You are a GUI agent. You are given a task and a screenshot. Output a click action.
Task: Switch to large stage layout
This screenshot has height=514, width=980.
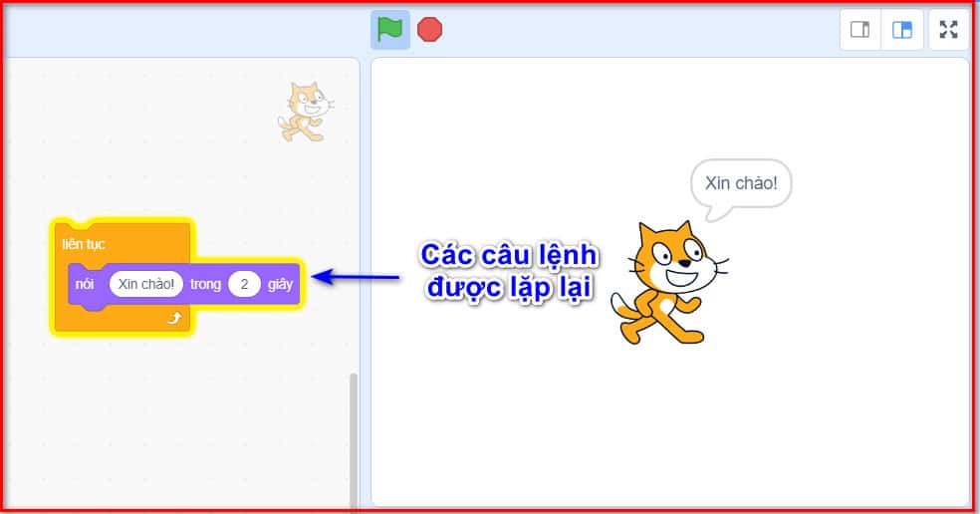coord(902,30)
